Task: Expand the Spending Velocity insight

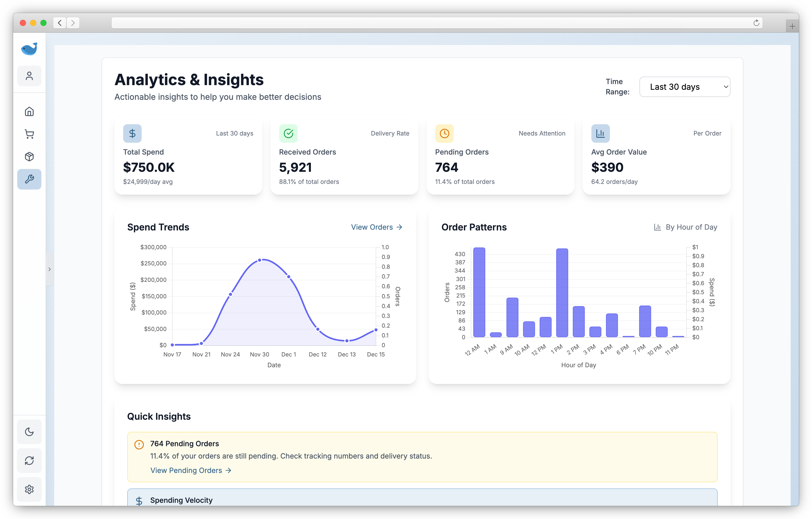Action: (x=182, y=500)
